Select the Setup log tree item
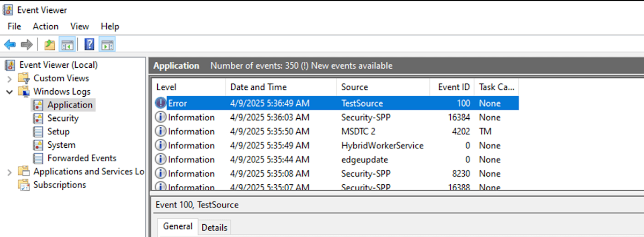Viewport: 644px width, 237px height. click(58, 132)
